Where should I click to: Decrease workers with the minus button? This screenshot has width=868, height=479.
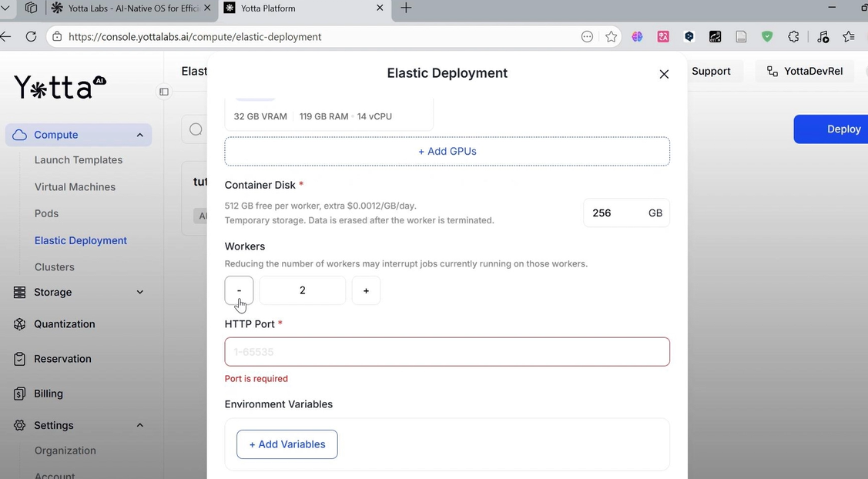click(x=239, y=290)
